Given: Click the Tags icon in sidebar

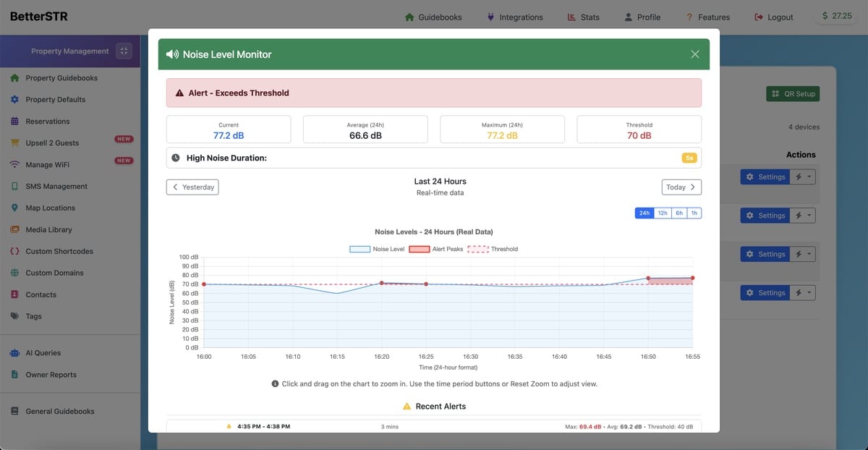Looking at the screenshot, I should [14, 317].
